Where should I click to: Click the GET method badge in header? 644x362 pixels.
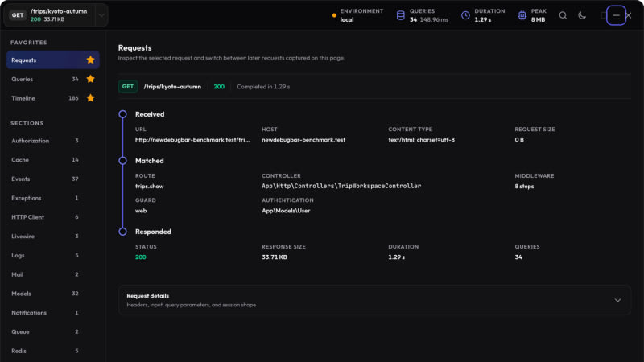[x=18, y=15]
